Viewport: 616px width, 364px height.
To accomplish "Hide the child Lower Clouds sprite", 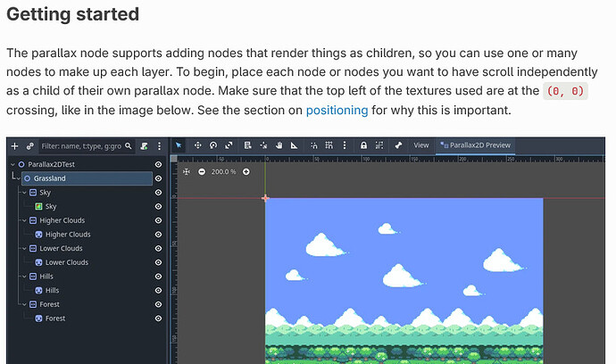I will (158, 262).
